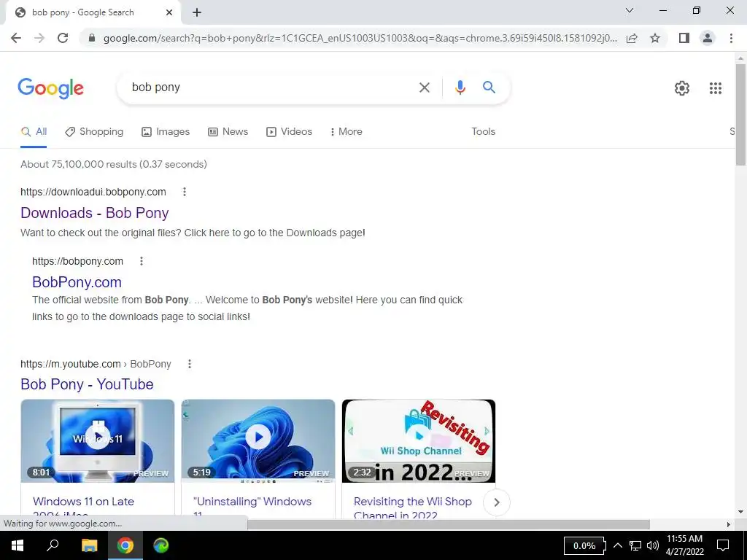The width and height of the screenshot is (747, 560).
Task: Open Chrome three-dot menu
Action: (x=731, y=38)
